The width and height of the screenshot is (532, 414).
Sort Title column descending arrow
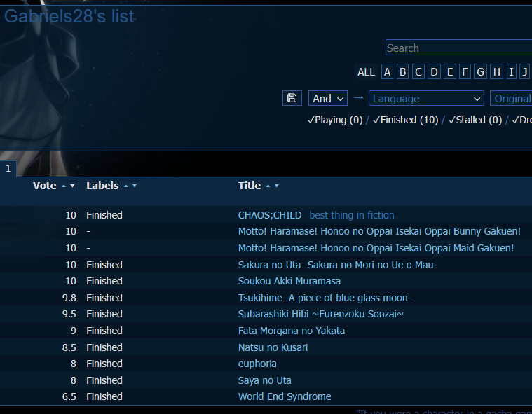point(277,186)
